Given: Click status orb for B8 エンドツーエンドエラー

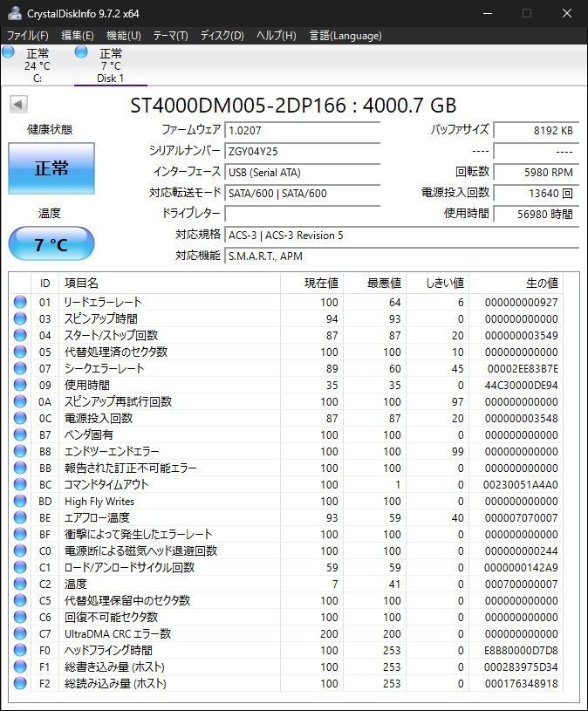Looking at the screenshot, I should [x=20, y=451].
